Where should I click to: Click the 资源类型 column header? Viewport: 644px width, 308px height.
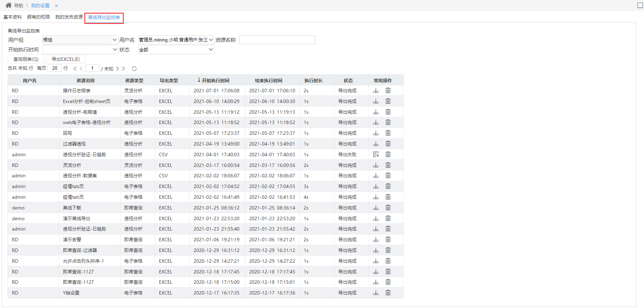tap(134, 81)
